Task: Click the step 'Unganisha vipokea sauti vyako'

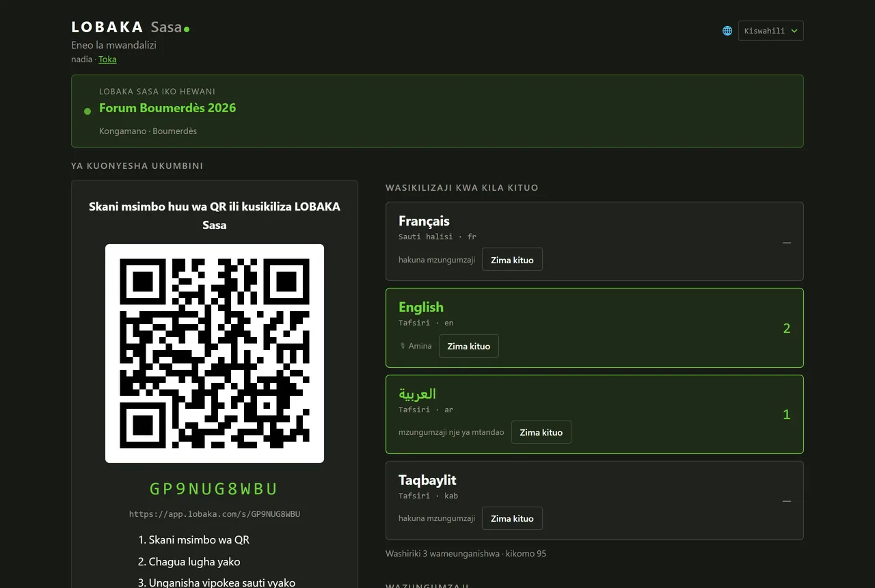Action: 222,583
